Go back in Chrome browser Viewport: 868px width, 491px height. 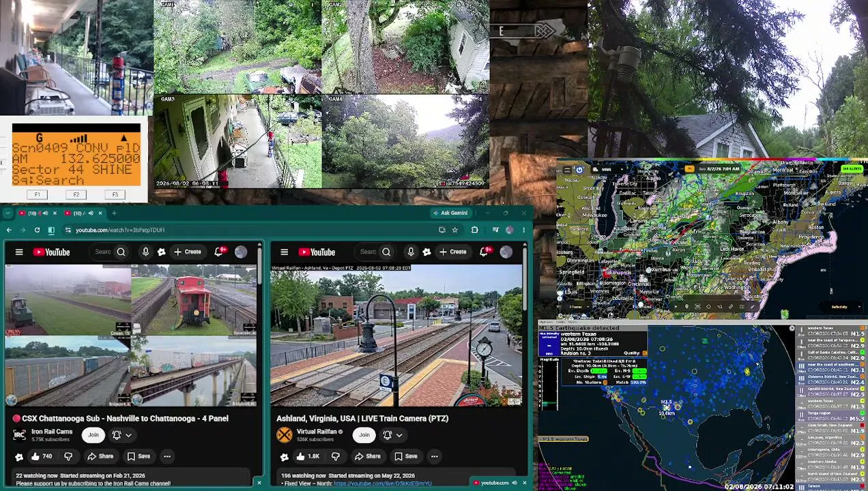tap(9, 230)
